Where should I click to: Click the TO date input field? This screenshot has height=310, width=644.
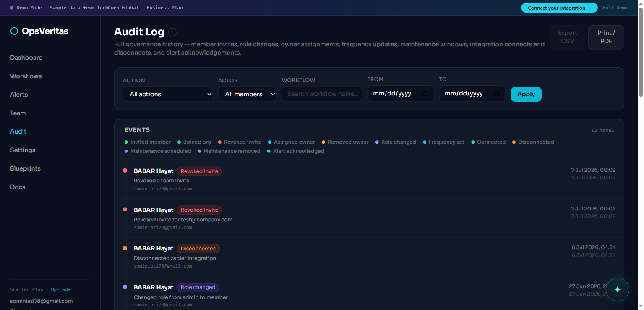tap(472, 94)
